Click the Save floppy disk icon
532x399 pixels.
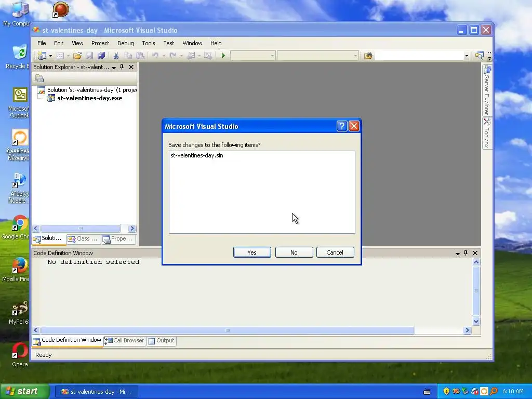point(89,56)
